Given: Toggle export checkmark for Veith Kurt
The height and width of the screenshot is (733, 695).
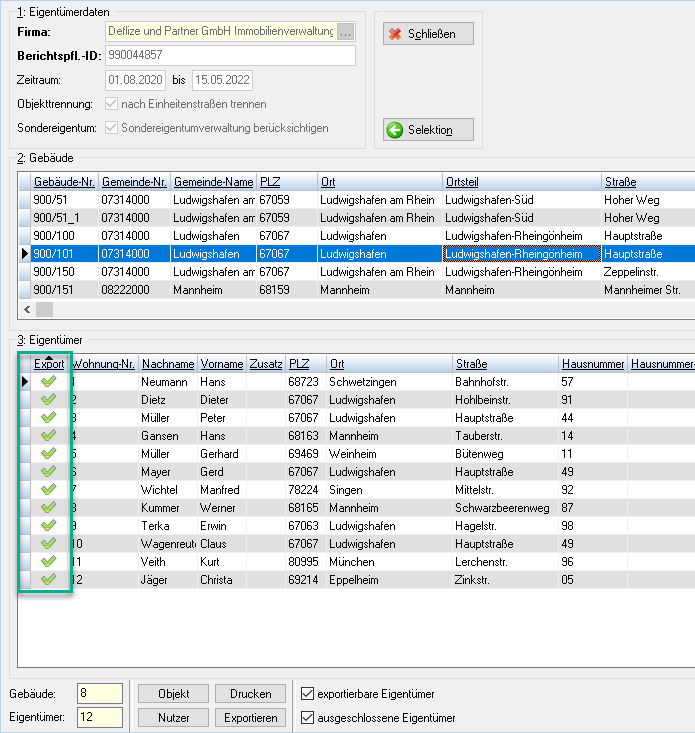Looking at the screenshot, I should tap(49, 561).
